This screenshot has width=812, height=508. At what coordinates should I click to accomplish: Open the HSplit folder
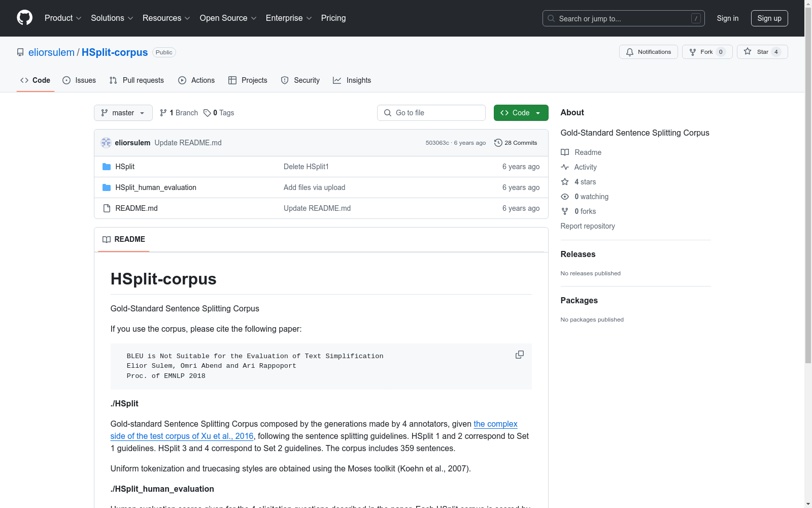click(125, 167)
